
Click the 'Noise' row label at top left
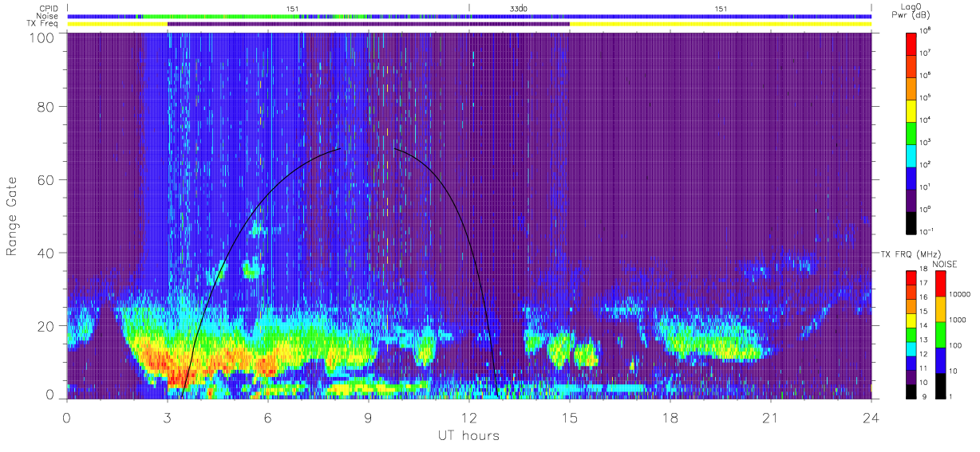coord(47,16)
